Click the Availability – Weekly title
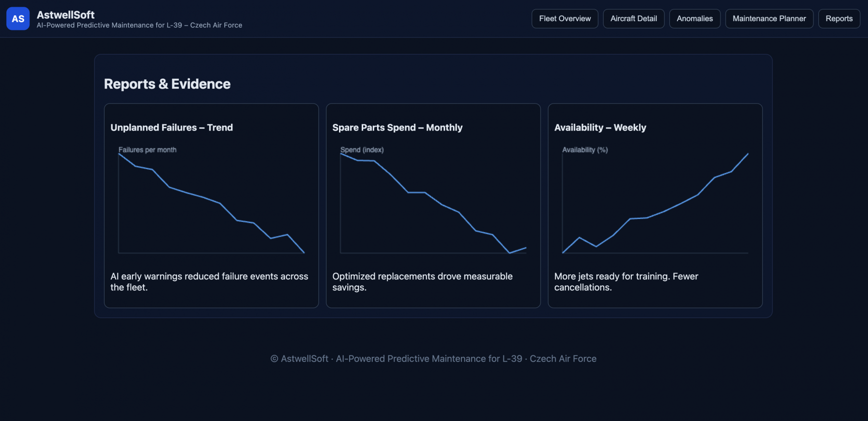The height and width of the screenshot is (421, 868). tap(600, 128)
